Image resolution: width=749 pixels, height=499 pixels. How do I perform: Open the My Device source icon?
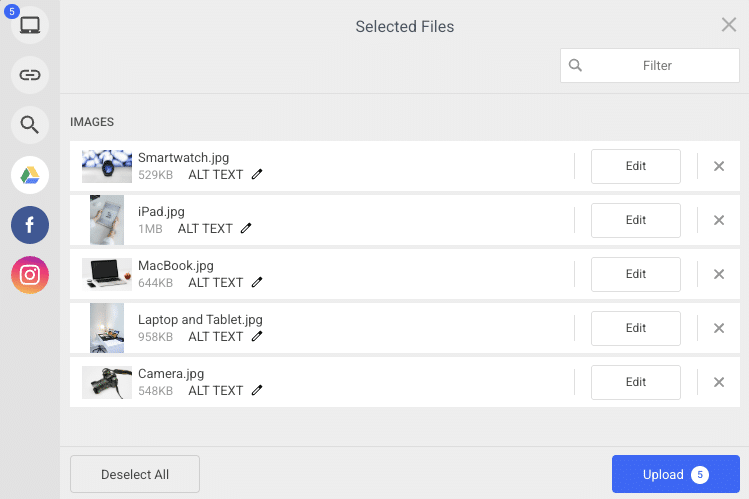point(30,25)
